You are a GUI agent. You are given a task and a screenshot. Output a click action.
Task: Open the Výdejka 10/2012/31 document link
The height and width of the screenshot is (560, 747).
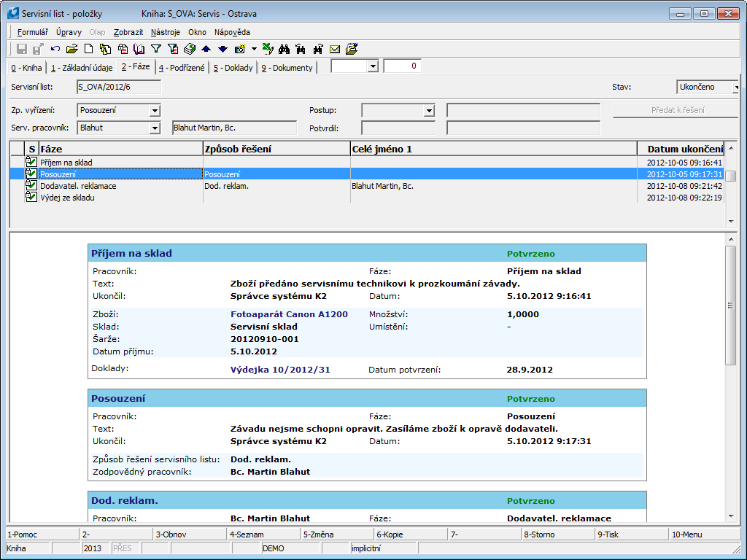(280, 370)
